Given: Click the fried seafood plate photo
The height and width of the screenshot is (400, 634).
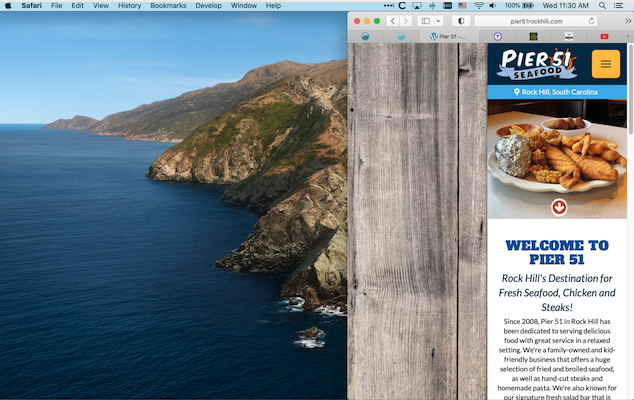Looking at the screenshot, I should [x=557, y=159].
